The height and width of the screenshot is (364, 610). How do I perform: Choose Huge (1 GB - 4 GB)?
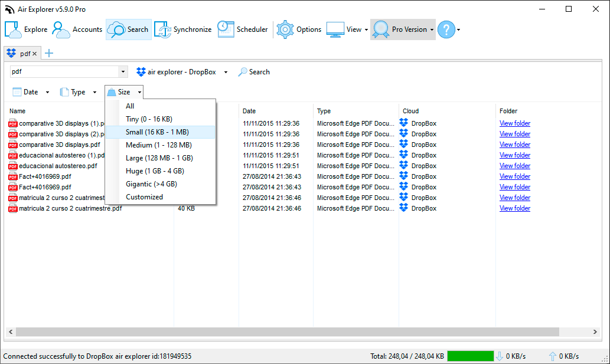(160, 171)
